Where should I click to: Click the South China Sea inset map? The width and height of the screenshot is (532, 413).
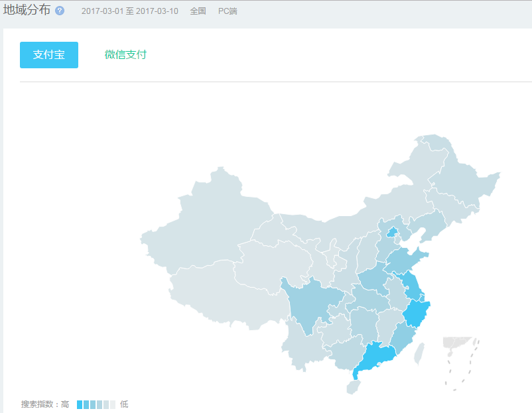461,364
